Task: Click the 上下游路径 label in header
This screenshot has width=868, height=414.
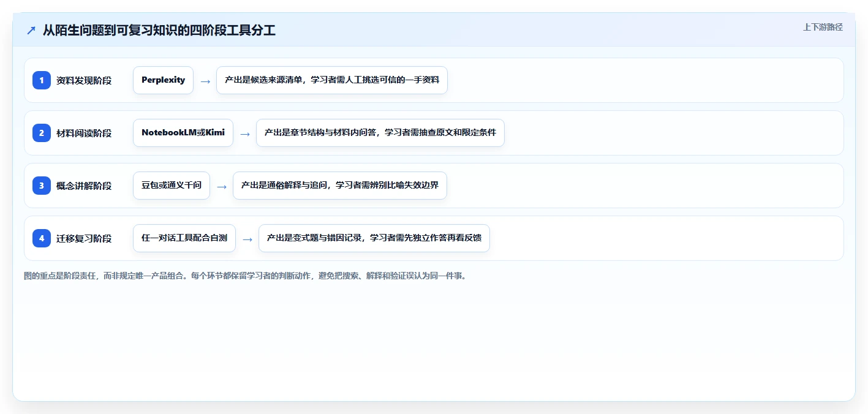Action: 823,27
